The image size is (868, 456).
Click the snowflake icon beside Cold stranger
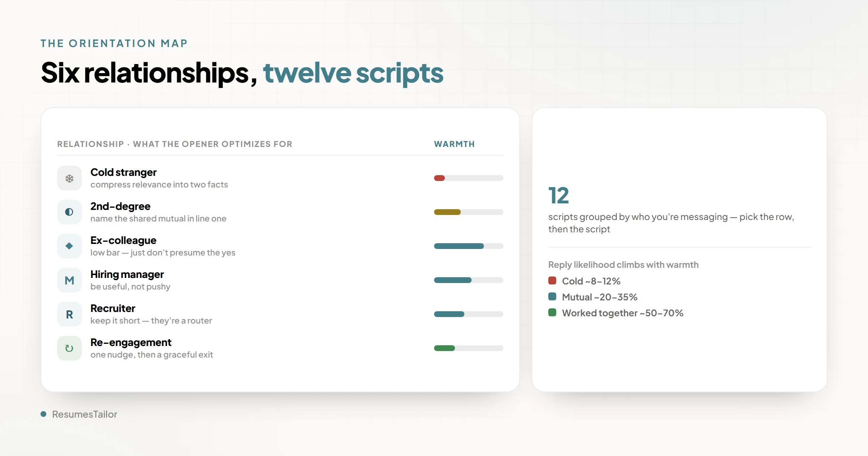(69, 178)
